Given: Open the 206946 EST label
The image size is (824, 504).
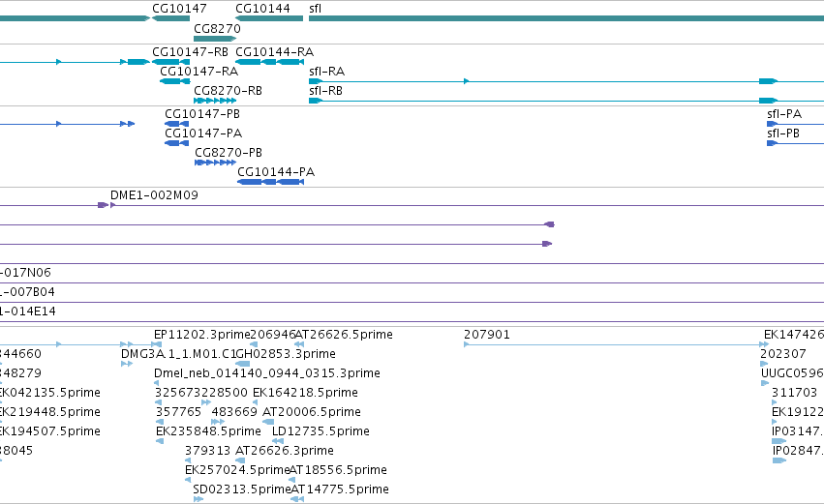Looking at the screenshot, I should tap(273, 335).
